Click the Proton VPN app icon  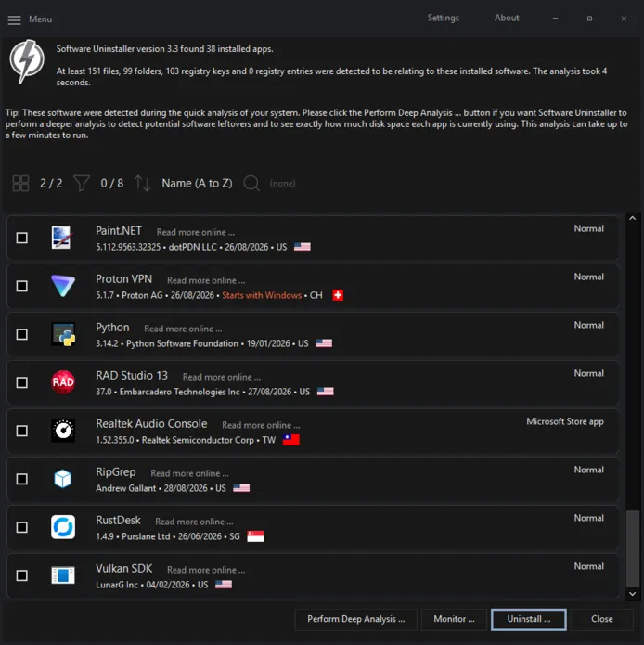(x=63, y=286)
